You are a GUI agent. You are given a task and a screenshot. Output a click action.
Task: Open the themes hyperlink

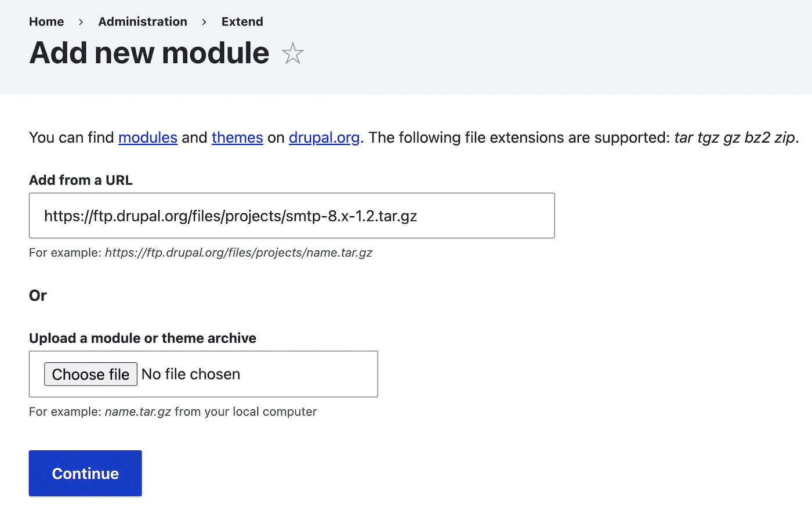coord(237,138)
